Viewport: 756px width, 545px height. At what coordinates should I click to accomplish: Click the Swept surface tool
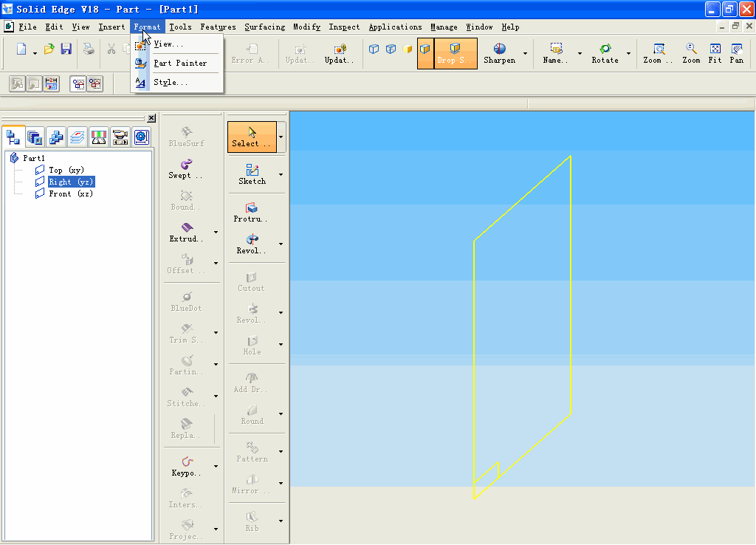pos(186,169)
